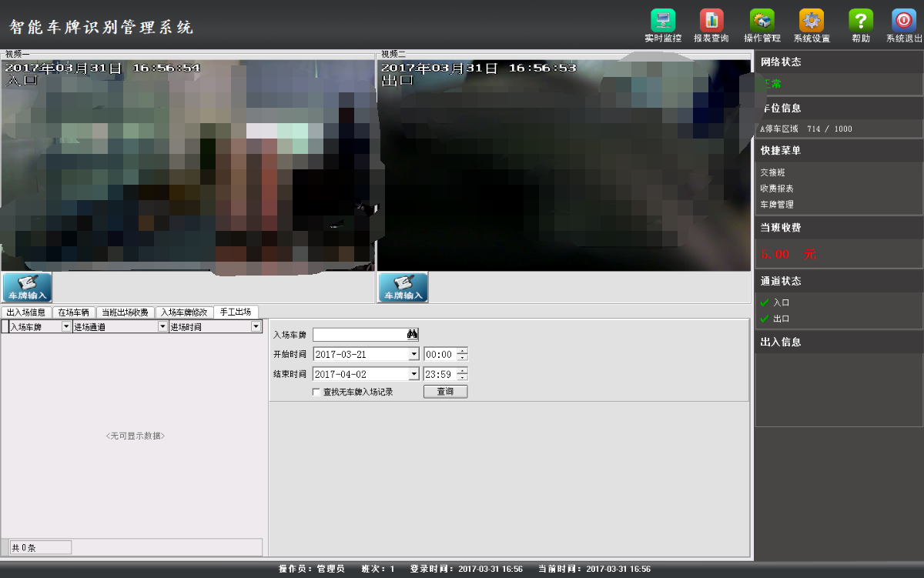Open 报表查询 report query icon
This screenshot has height=578, width=924.
point(711,21)
